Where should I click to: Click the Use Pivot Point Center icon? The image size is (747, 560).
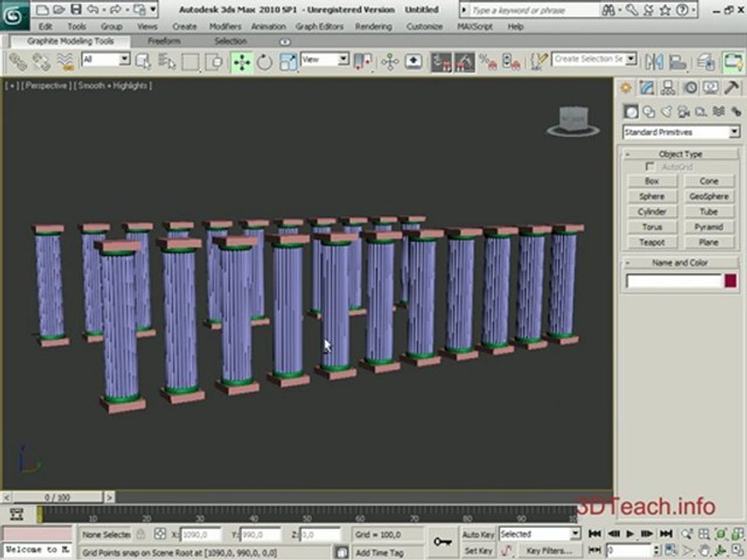coord(363,62)
